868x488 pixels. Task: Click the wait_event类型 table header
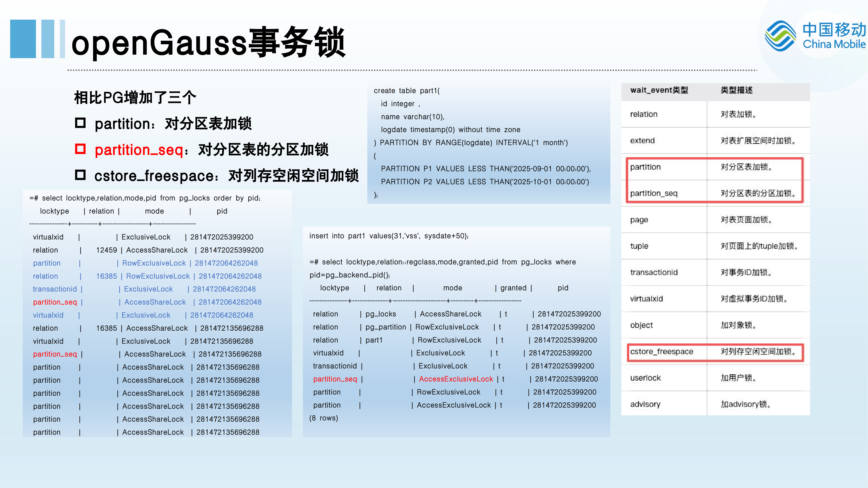659,90
